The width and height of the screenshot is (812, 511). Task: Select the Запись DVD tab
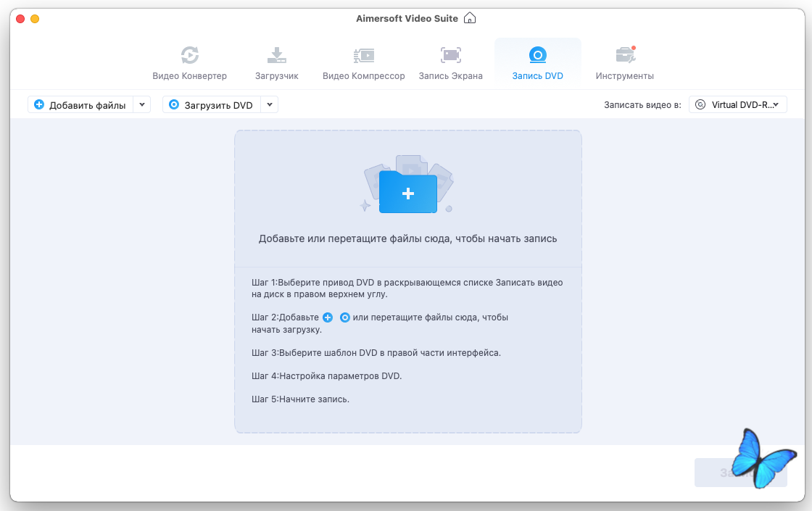(537, 62)
